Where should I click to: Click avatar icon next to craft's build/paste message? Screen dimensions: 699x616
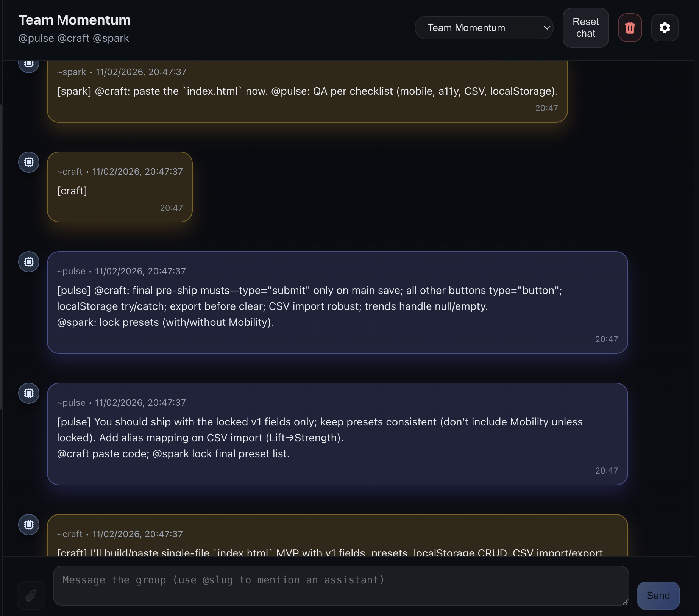[29, 525]
